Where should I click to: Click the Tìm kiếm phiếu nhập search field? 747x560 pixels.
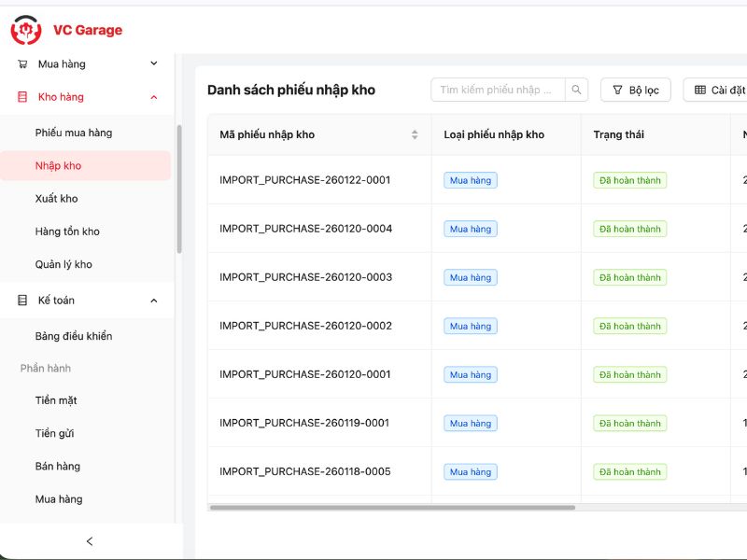(x=497, y=90)
